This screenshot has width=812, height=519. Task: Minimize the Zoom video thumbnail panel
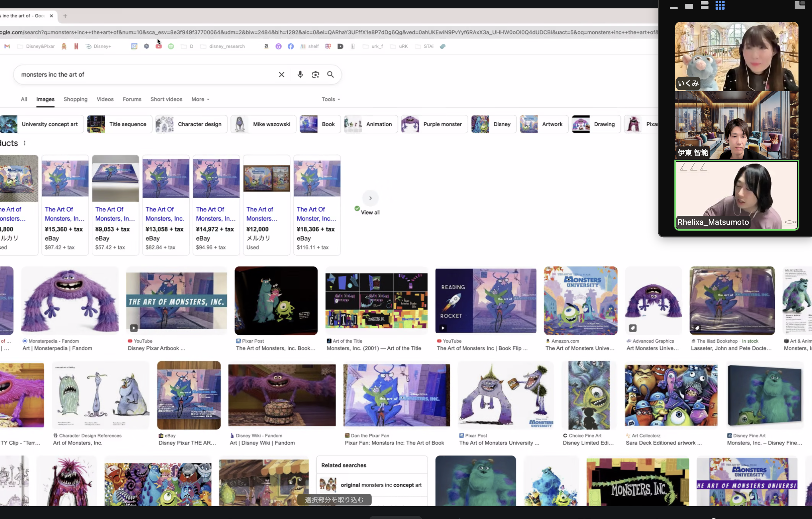click(674, 8)
